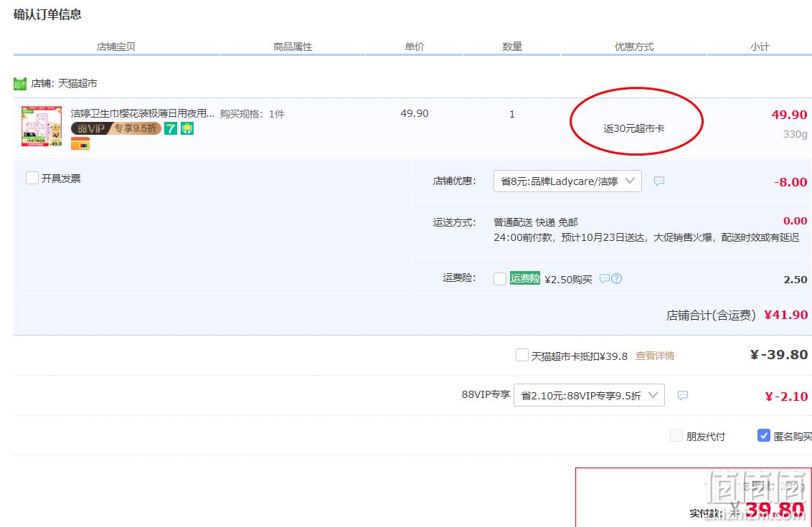Open the 查看详情 link
The image size is (812, 527).
pos(655,356)
